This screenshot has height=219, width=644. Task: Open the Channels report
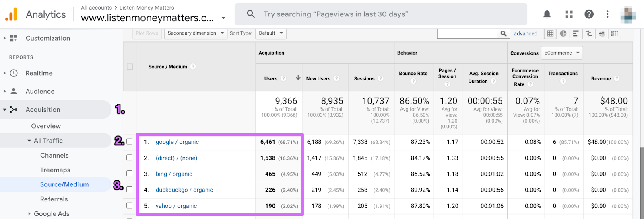pos(54,156)
